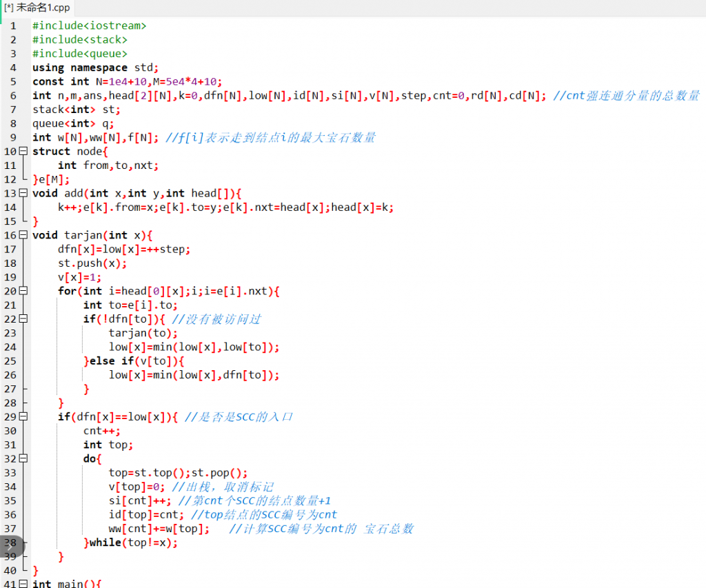Image resolution: width=706 pixels, height=588 pixels.
Task: Click the comment '//f[i]表示走到结点i的最大宝石数量'
Action: point(270,137)
